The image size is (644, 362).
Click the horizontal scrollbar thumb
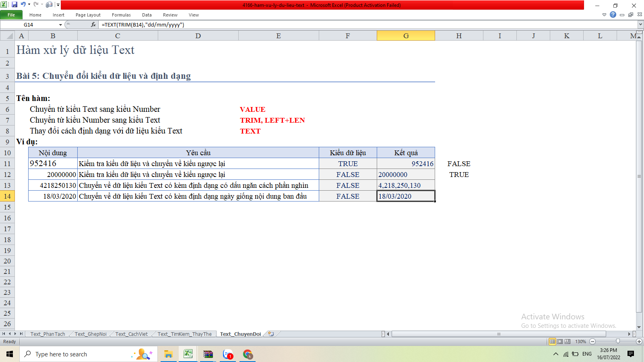(499, 334)
